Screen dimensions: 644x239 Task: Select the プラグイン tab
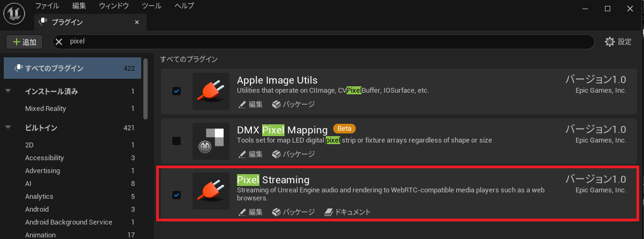pos(90,23)
